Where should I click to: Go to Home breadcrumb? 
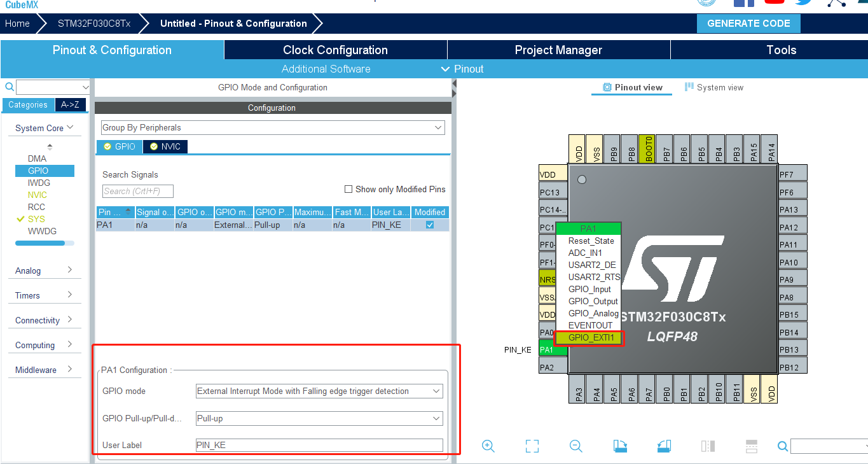pos(17,24)
